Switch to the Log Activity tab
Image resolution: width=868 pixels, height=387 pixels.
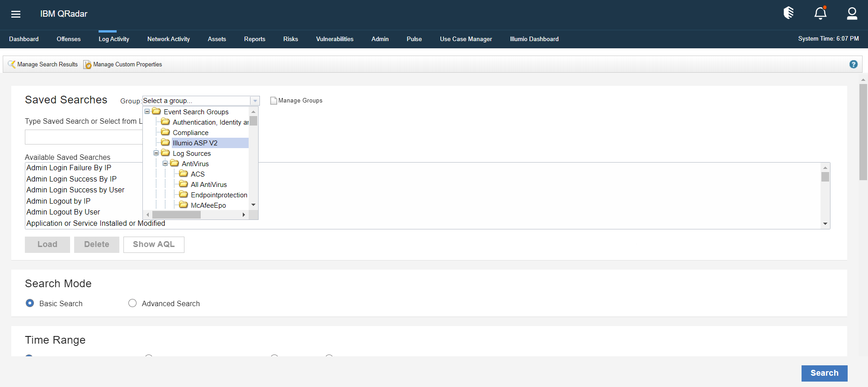114,39
